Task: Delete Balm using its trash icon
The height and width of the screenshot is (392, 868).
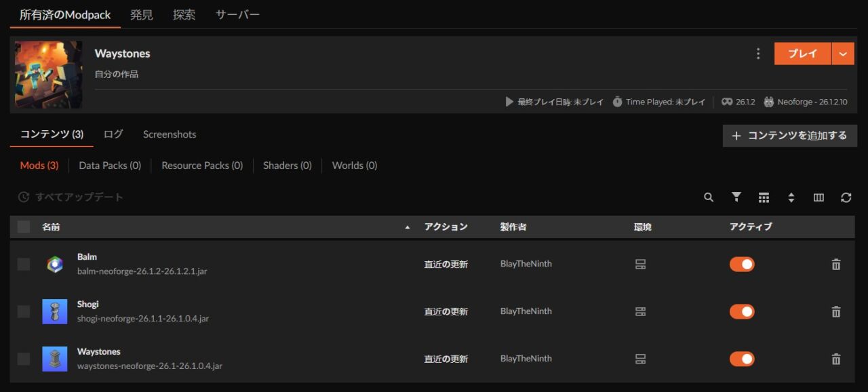Action: (835, 264)
